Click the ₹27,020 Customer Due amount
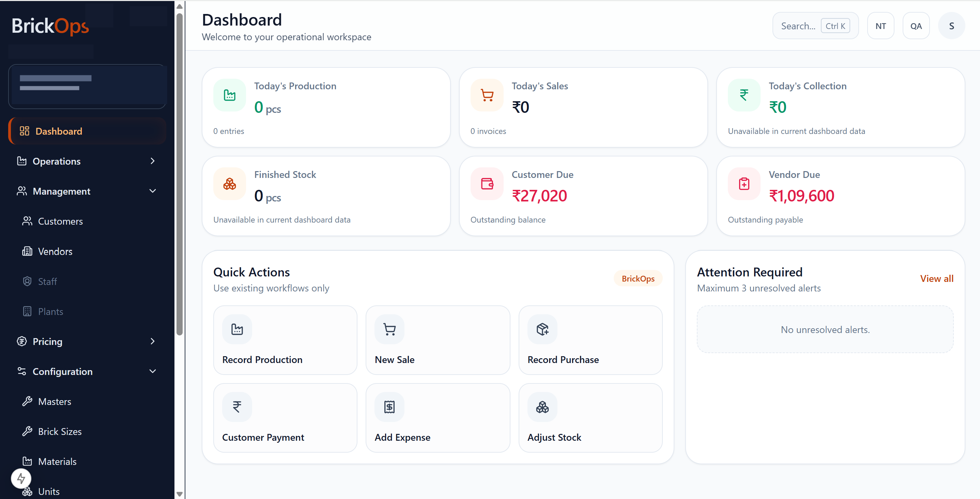 coord(539,196)
